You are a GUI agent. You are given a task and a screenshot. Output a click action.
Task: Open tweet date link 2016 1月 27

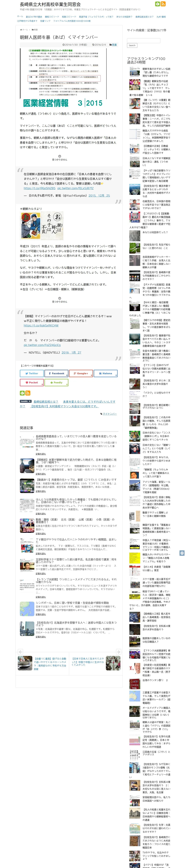[72, 352]
